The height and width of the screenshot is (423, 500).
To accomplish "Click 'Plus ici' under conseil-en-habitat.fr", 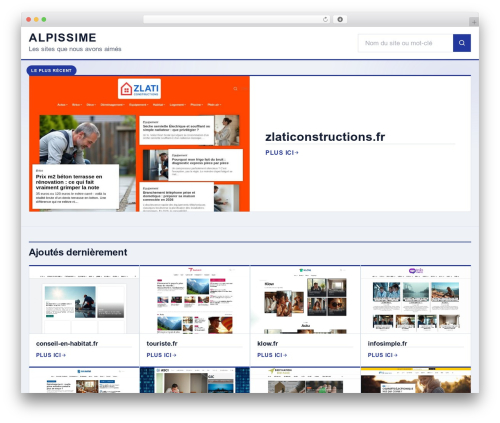I will [51, 355].
